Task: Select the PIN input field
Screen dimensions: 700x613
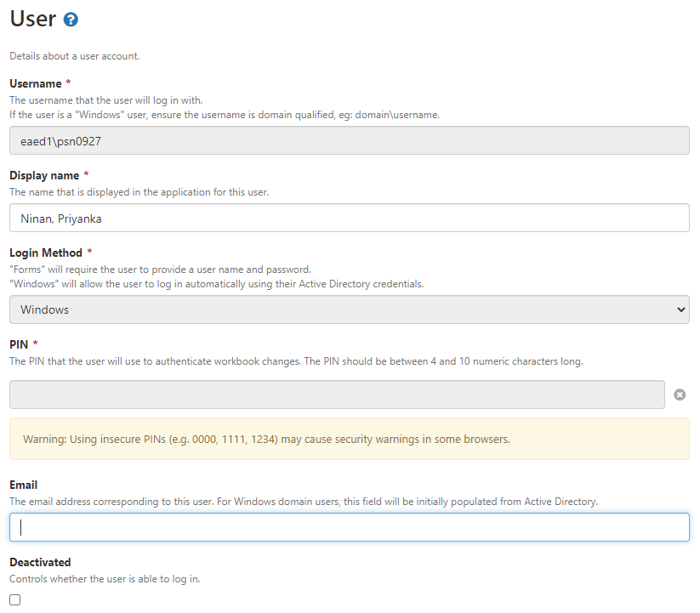Action: coord(337,394)
